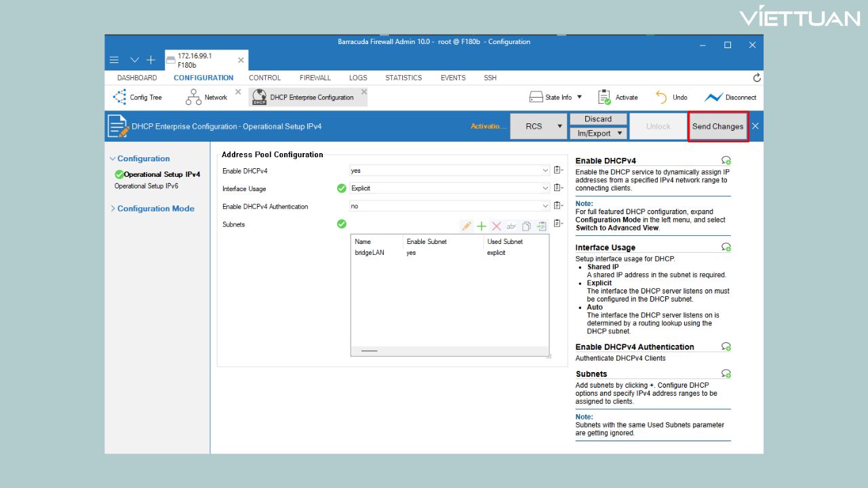Open the Enable DHCPv4 dropdown
The width and height of the screenshot is (868, 488).
[545, 171]
